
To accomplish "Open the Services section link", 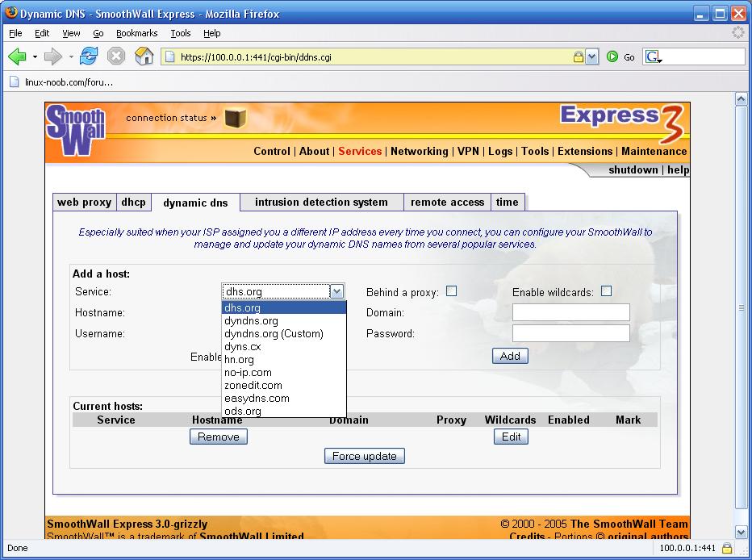I will pyautogui.click(x=360, y=151).
